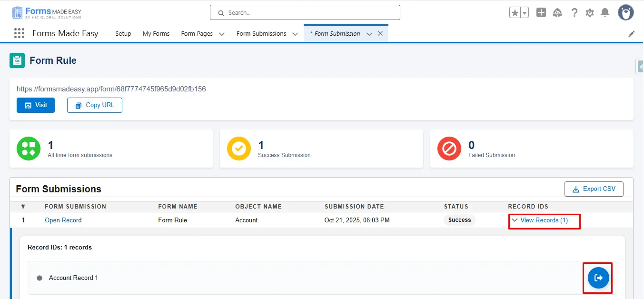Click the Visit button

[36, 105]
